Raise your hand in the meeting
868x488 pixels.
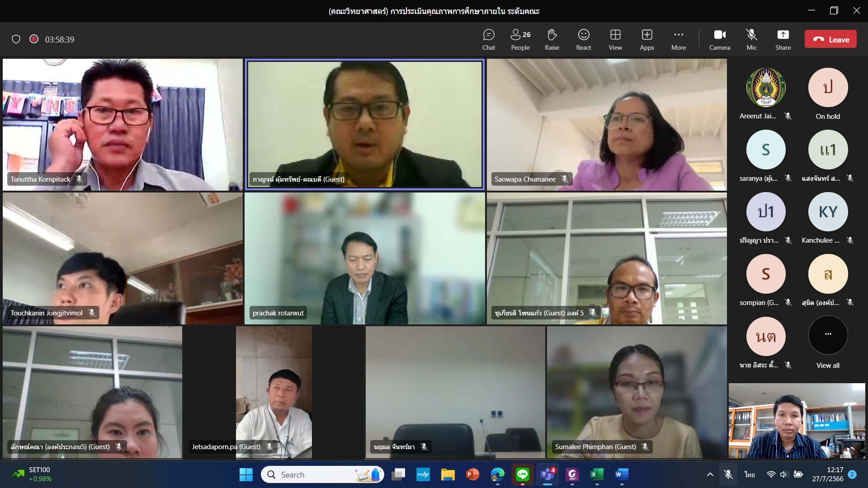pyautogui.click(x=552, y=39)
